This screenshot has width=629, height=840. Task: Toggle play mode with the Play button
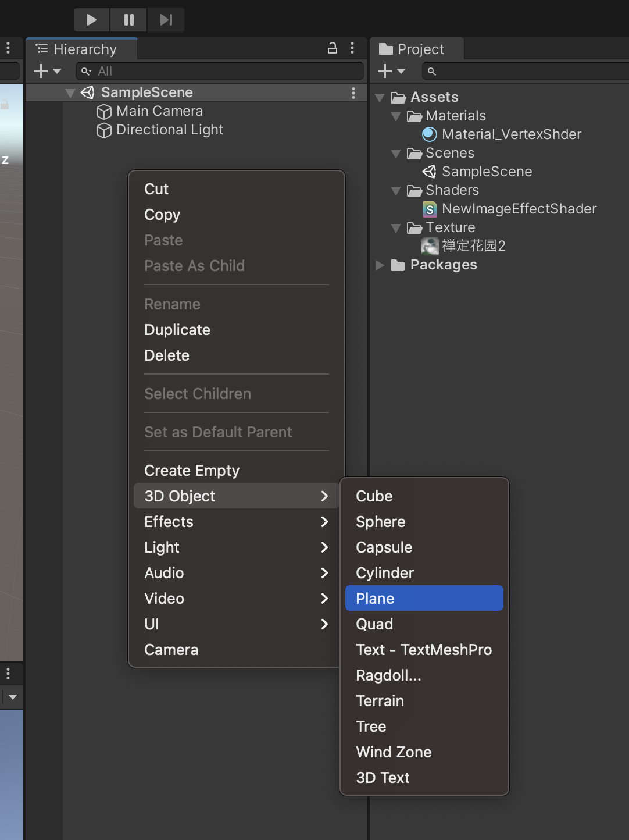pyautogui.click(x=91, y=19)
